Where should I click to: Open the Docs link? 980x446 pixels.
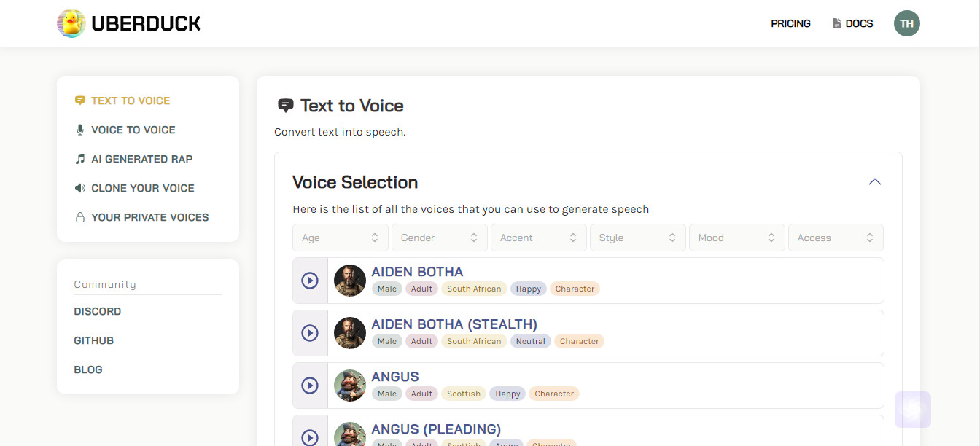point(859,23)
